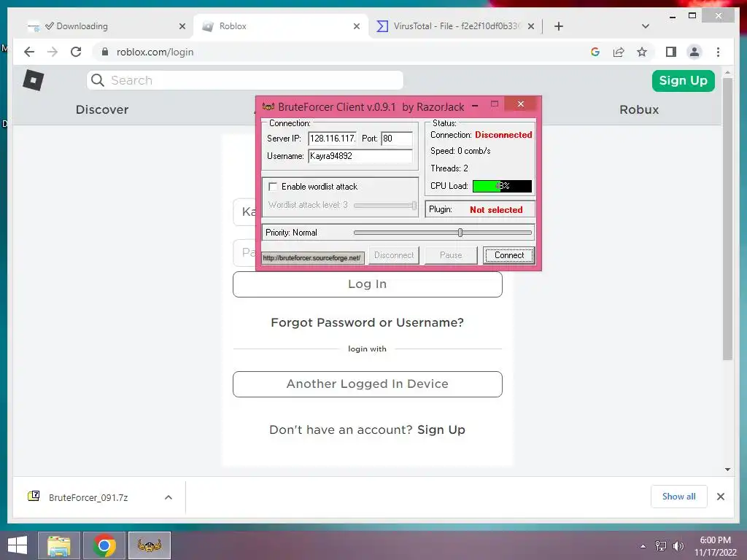View site info via the lock icon

105,52
